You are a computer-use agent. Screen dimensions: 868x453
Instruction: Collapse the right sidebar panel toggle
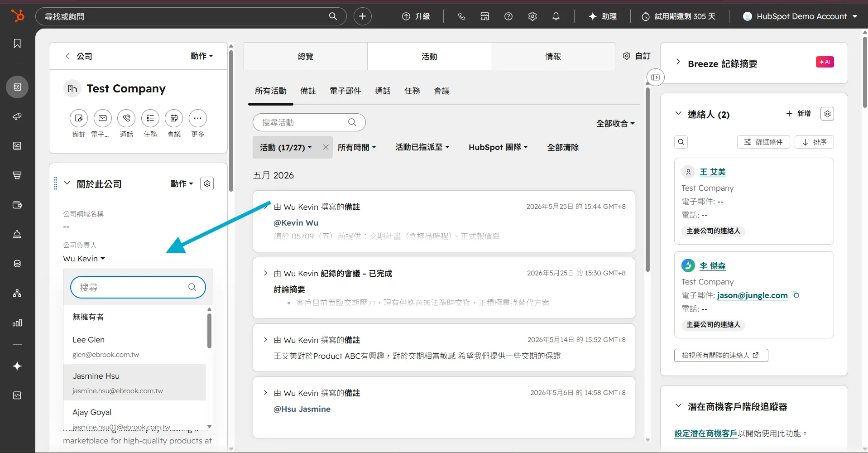[x=656, y=77]
